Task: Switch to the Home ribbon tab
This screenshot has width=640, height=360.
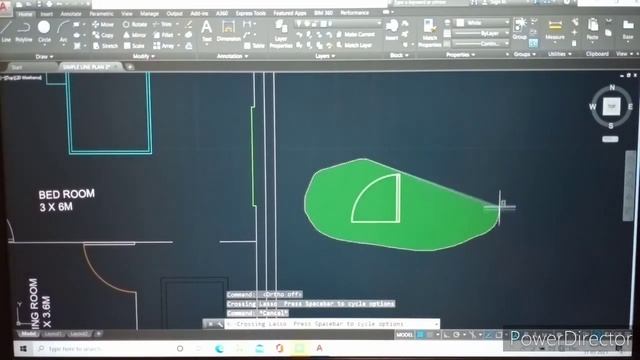Action: coord(25,14)
